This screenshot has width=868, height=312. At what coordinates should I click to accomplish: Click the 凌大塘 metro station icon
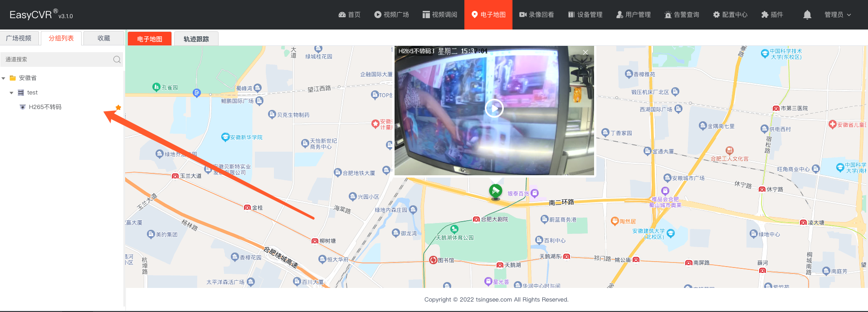click(x=803, y=223)
